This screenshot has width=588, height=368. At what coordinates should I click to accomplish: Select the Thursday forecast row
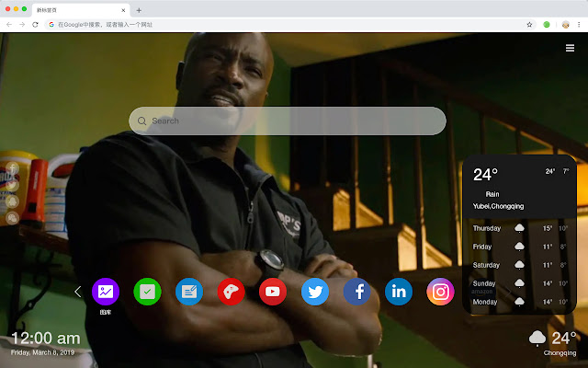point(520,228)
